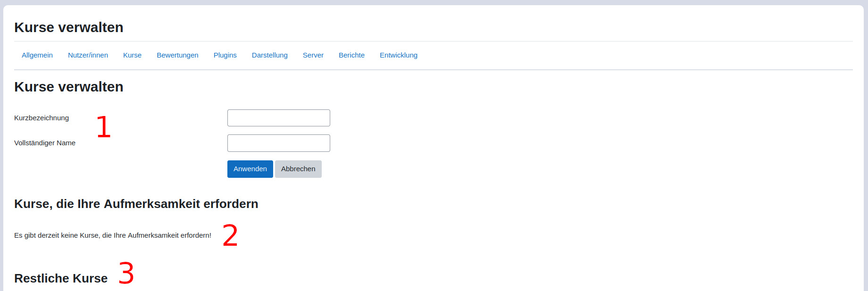
Task: Switch to the Darstellung tab
Action: click(x=269, y=55)
